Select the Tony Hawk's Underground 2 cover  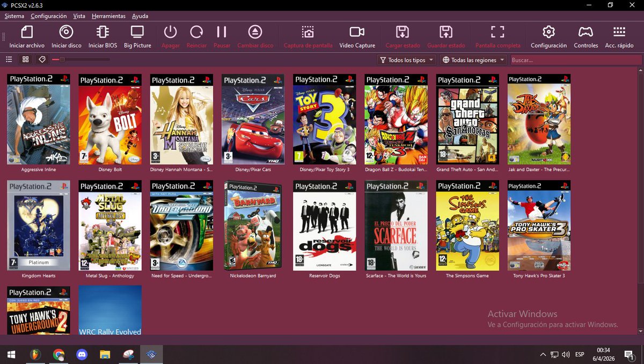tap(39, 310)
